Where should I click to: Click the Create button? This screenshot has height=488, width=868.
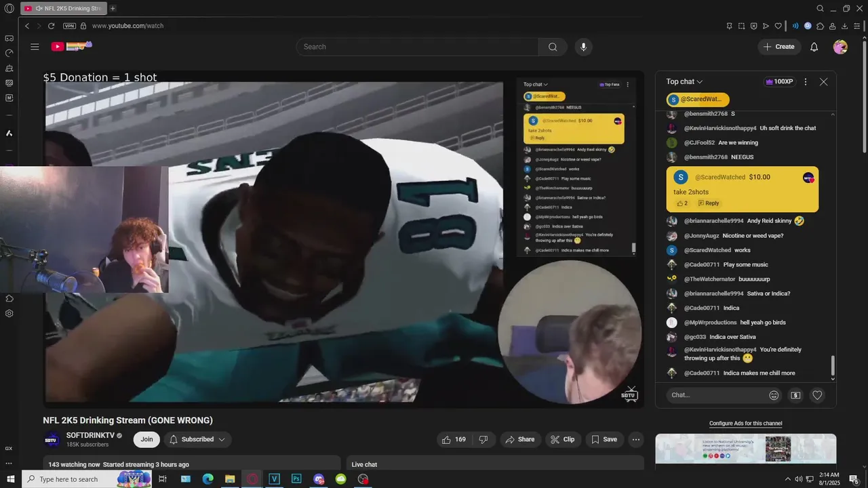click(779, 47)
